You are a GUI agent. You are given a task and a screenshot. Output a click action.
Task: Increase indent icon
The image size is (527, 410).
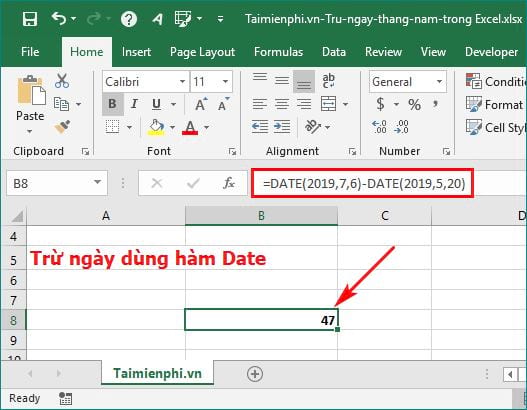click(282, 127)
